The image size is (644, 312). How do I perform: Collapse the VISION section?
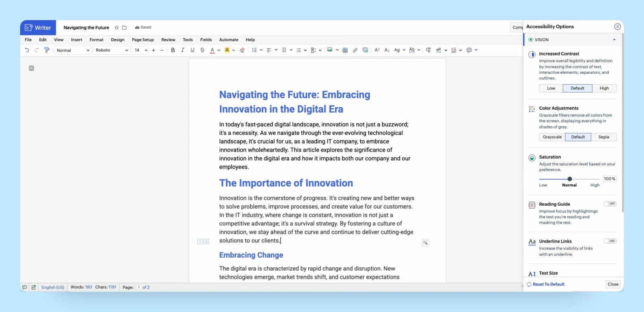tap(614, 39)
